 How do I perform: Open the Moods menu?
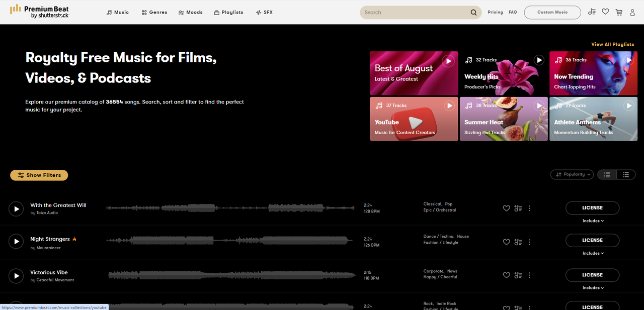tap(191, 12)
